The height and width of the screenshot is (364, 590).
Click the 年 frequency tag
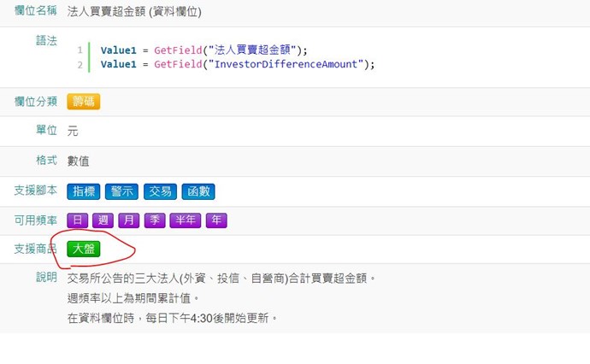pos(215,220)
